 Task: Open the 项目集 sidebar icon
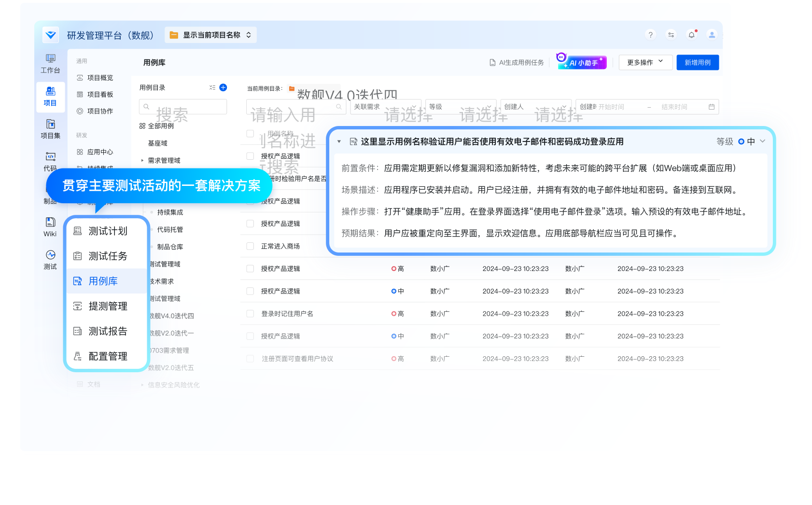(50, 129)
